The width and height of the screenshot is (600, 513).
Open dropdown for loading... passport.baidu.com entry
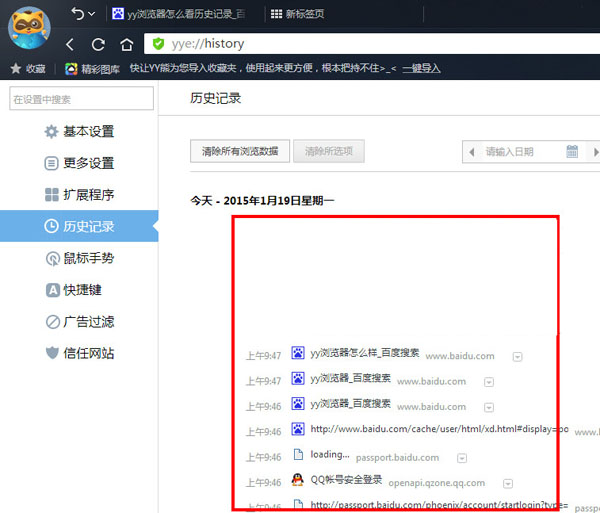tap(462, 458)
